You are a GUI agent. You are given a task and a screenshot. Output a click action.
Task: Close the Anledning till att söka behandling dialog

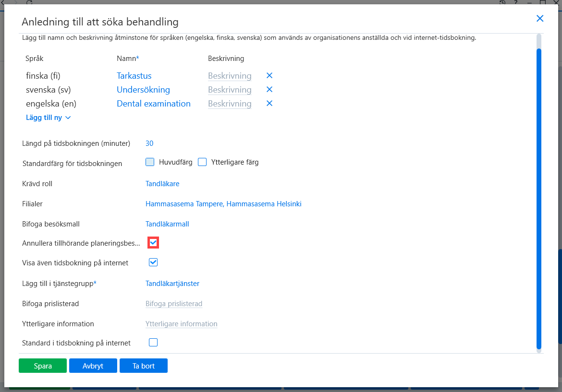pyautogui.click(x=540, y=19)
